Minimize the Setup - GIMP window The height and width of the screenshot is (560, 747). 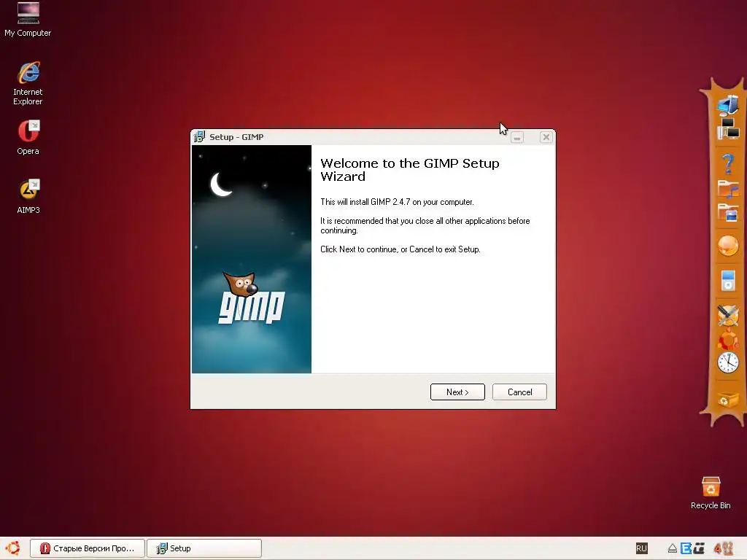(517, 138)
